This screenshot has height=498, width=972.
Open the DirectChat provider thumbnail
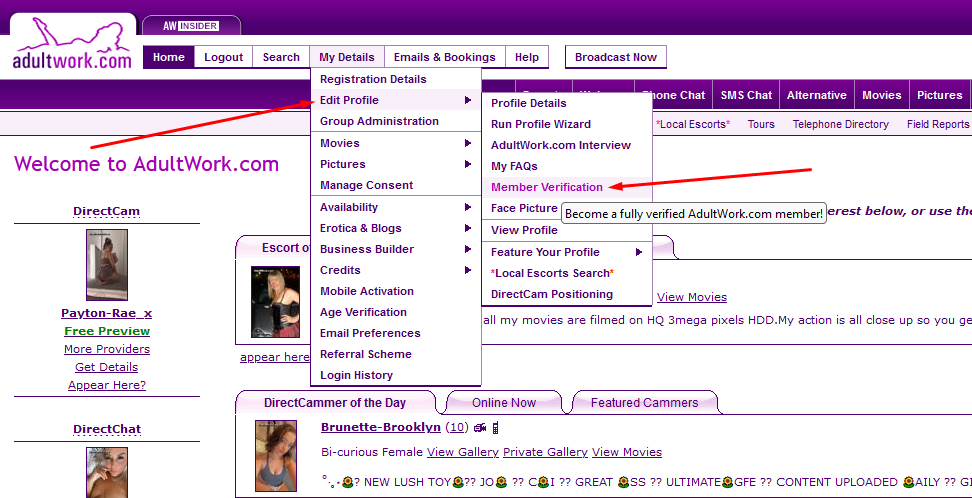[x=107, y=473]
